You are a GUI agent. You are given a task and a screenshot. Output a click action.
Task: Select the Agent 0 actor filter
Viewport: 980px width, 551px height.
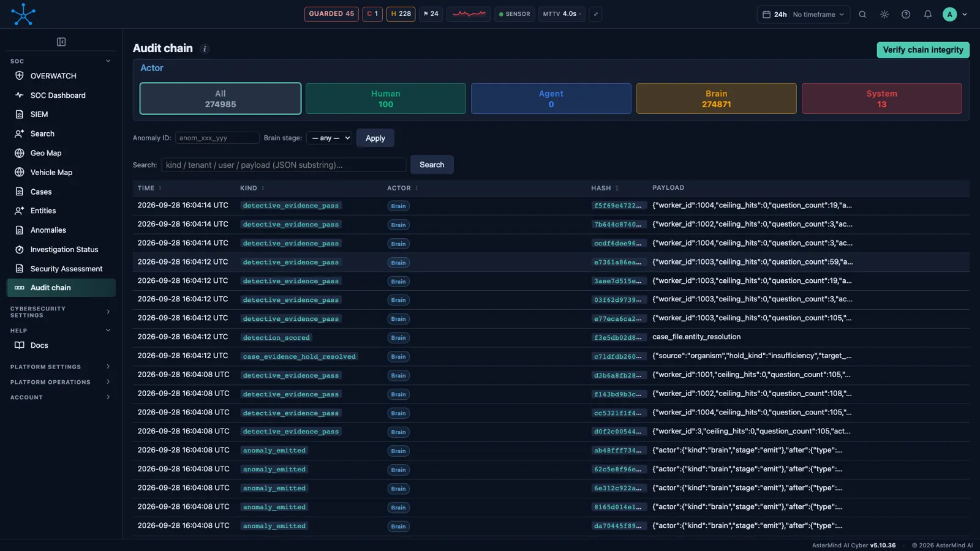tap(551, 99)
